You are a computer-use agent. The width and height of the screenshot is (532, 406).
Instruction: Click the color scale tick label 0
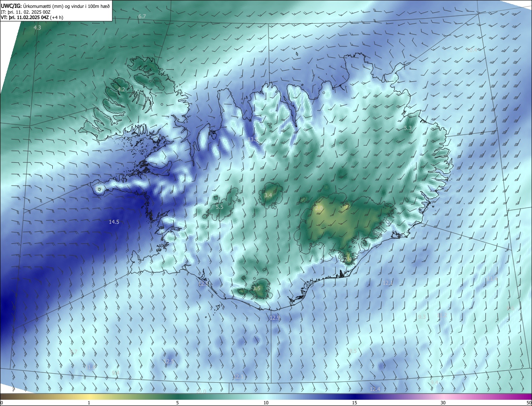tap(2, 403)
